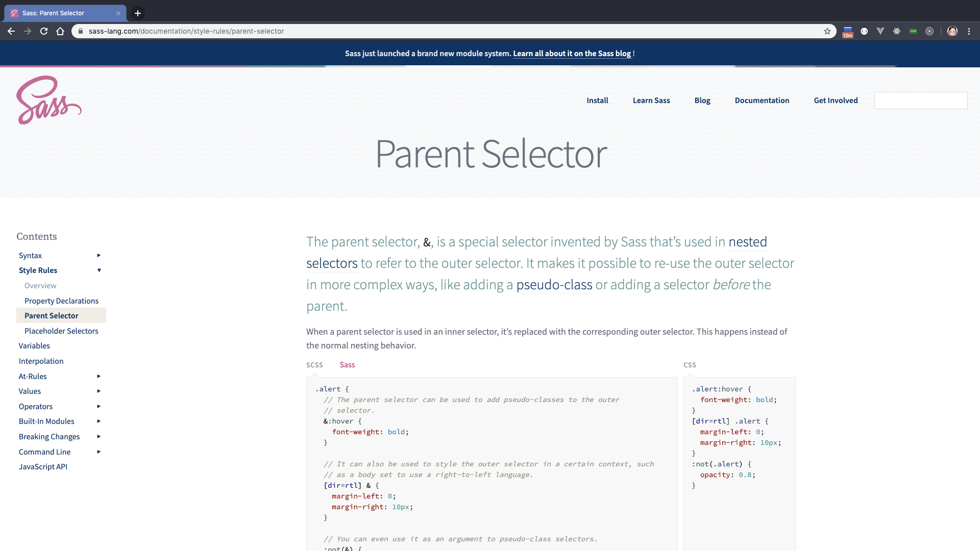Image resolution: width=980 pixels, height=551 pixels.
Task: Reload the page with the refresh icon
Action: tap(44, 31)
